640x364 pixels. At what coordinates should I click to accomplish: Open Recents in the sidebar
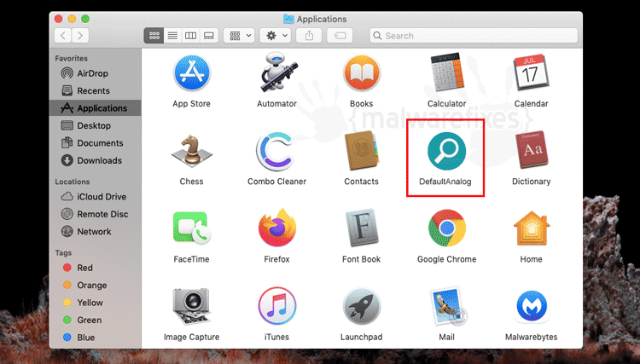tap(95, 90)
